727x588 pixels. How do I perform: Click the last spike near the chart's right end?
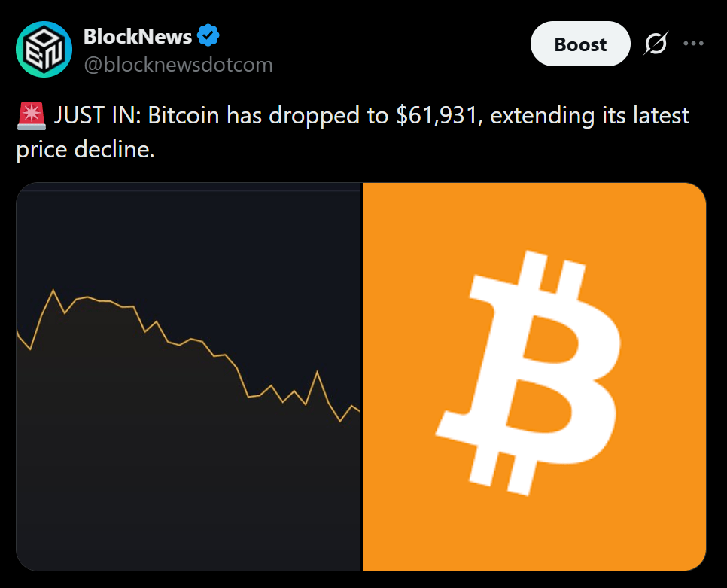pyautogui.click(x=317, y=373)
